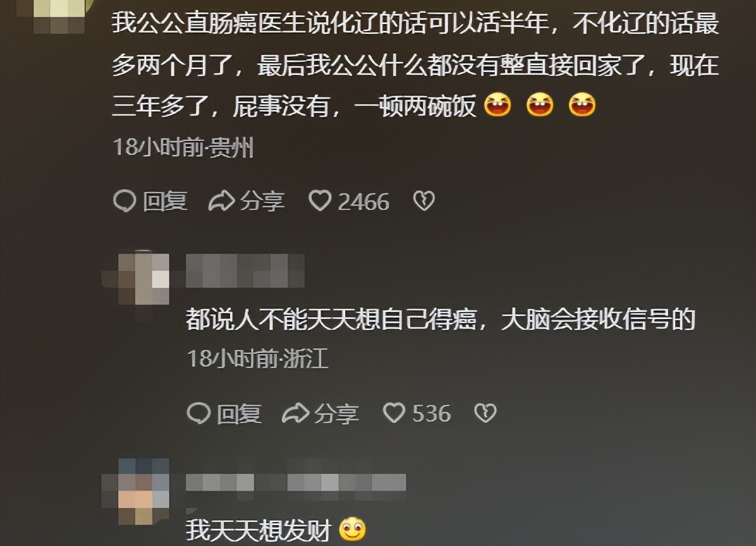The width and height of the screenshot is (756, 546).
Task: Click reply bubble under the Zhejiang comment
Action: 199,413
